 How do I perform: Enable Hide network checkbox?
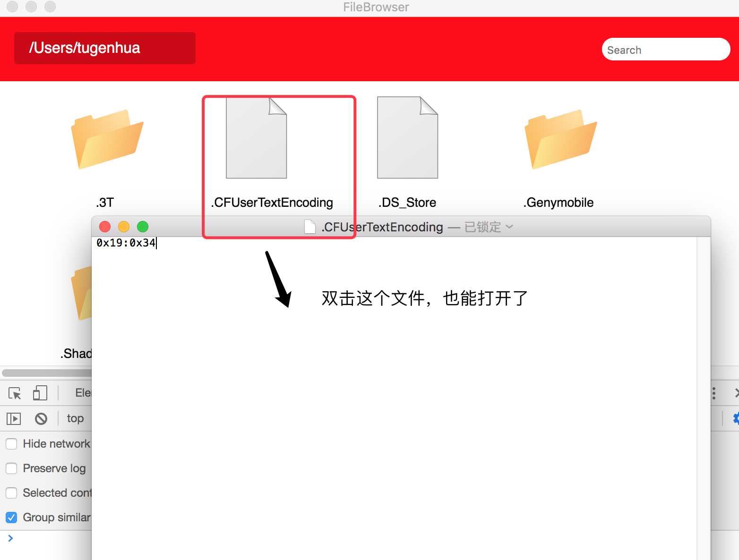pyautogui.click(x=11, y=444)
